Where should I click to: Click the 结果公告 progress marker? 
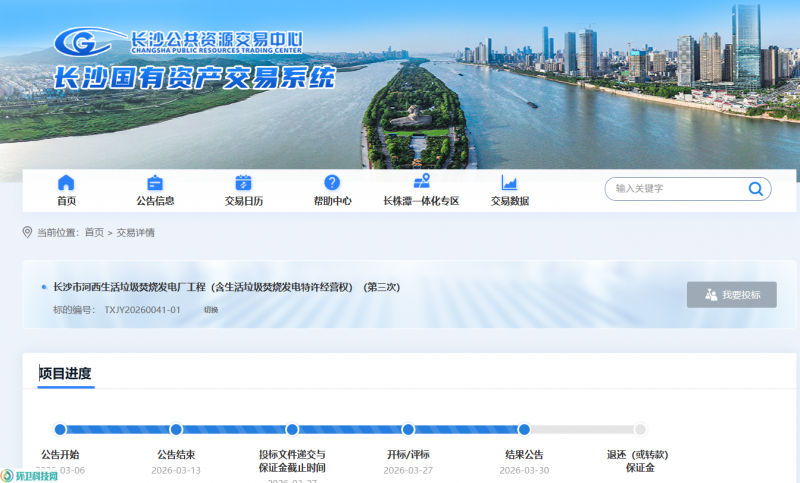tap(524, 429)
